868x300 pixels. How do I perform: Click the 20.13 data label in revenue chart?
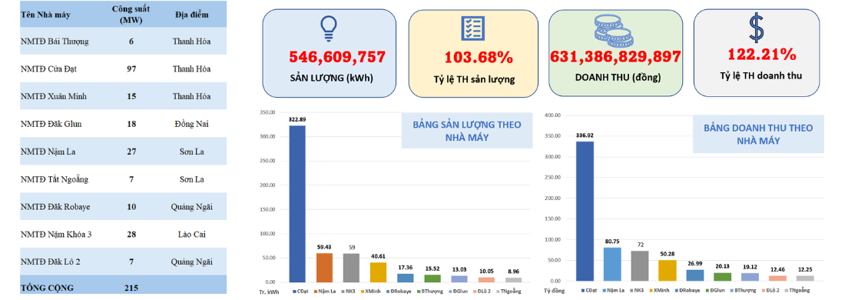pyautogui.click(x=721, y=267)
